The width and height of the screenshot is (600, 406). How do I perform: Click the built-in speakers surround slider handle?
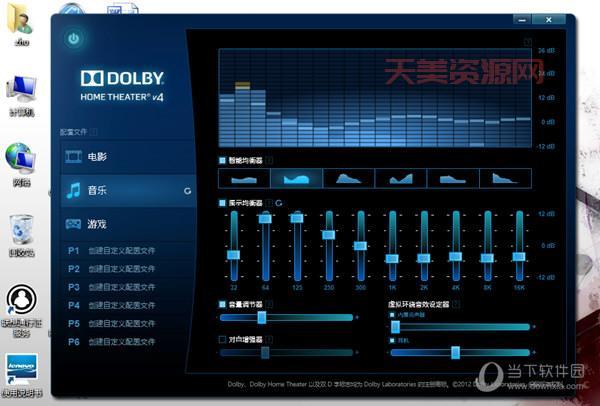(395, 327)
